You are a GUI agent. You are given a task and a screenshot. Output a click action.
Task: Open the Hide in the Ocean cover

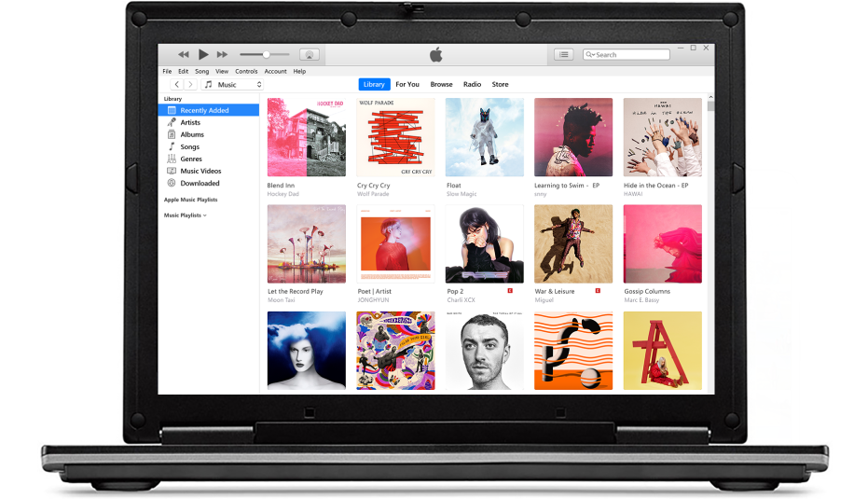(663, 137)
